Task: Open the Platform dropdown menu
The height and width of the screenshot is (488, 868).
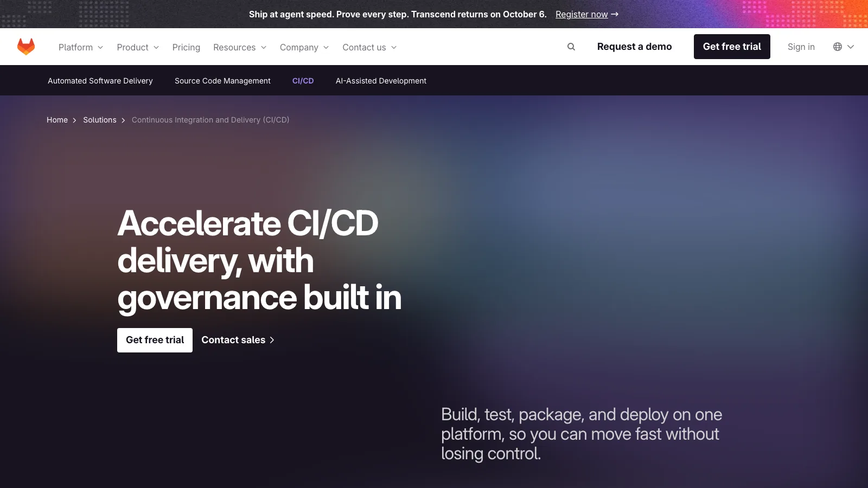Action: tap(81, 47)
